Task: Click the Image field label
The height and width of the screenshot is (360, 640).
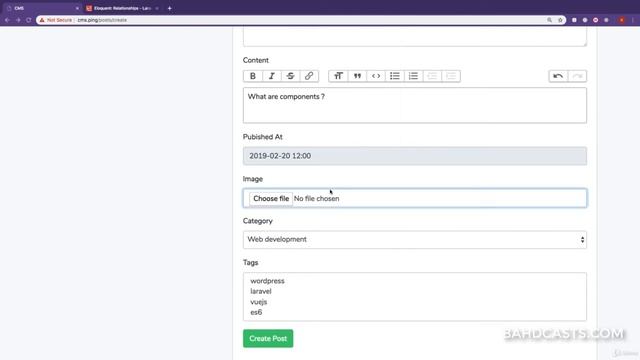Action: tap(253, 179)
